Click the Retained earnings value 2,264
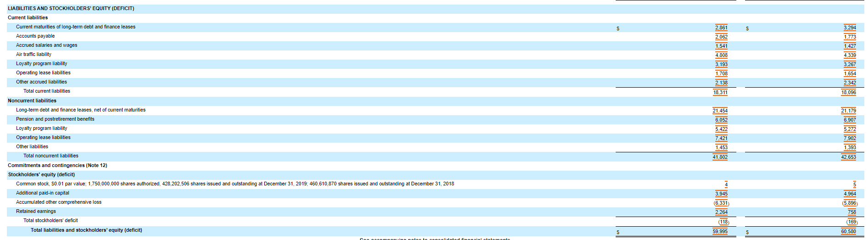Viewport: 868px width, 240px height. 721,212
